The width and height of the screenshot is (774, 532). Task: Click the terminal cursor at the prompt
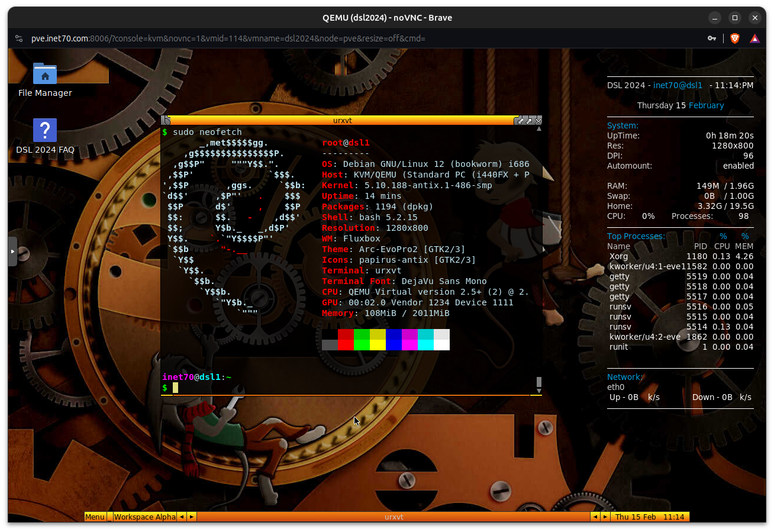175,388
